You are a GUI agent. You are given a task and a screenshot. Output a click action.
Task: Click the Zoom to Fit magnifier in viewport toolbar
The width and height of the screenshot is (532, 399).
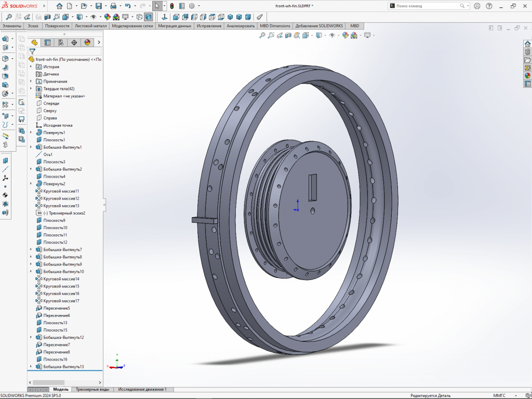(x=262, y=35)
